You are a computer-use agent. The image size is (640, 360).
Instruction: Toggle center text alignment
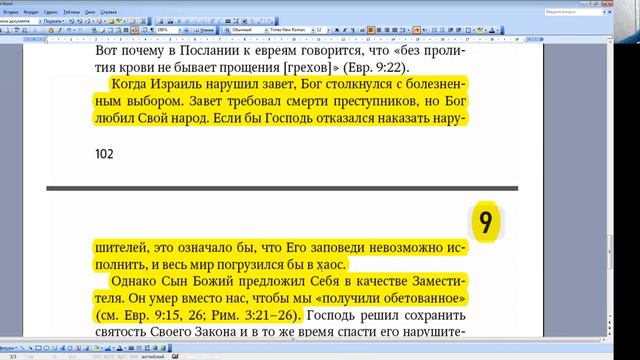[x=379, y=30]
